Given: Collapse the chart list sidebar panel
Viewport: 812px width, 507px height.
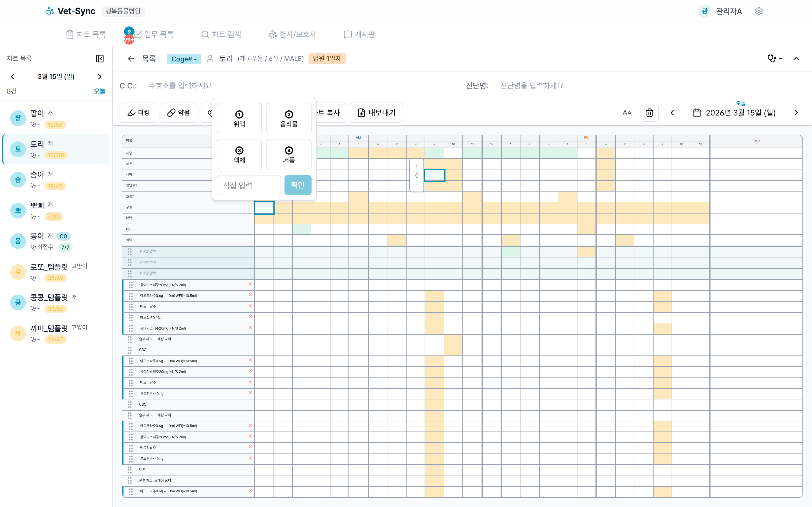Looking at the screenshot, I should click(100, 58).
